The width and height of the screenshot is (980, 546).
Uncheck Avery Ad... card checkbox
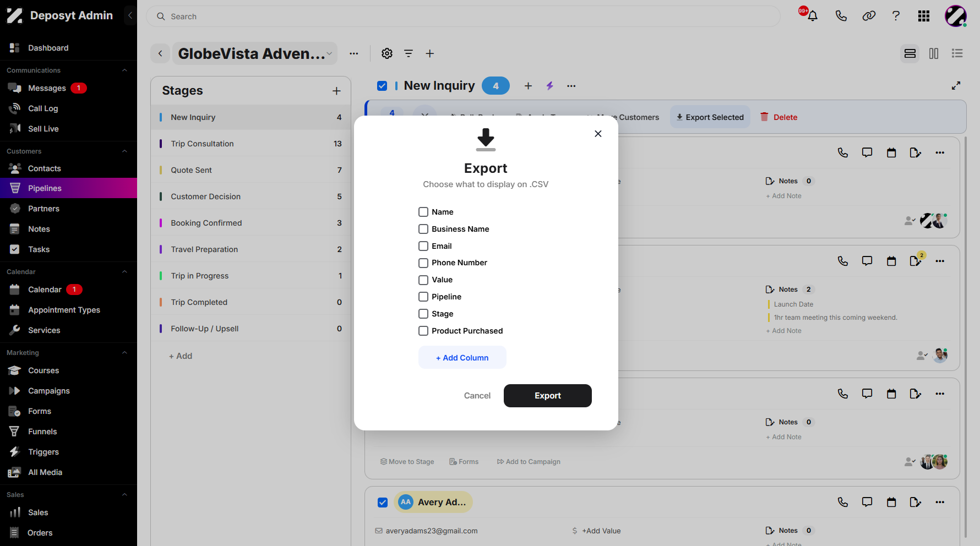(383, 503)
